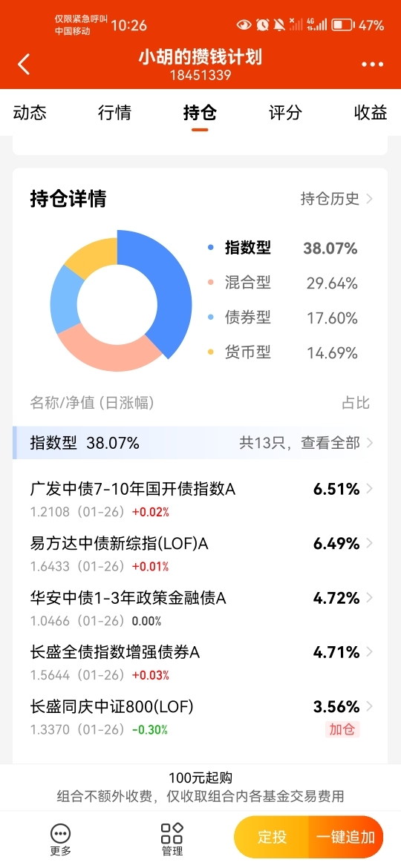The height and width of the screenshot is (868, 401).
Task: Tap the back arrow icon
Action: (23, 65)
